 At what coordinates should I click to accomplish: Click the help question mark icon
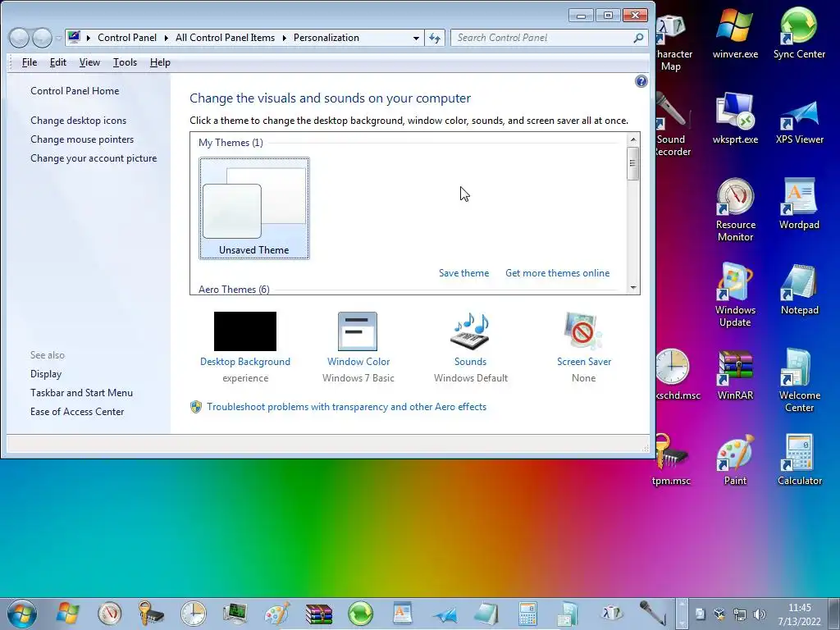coord(641,81)
